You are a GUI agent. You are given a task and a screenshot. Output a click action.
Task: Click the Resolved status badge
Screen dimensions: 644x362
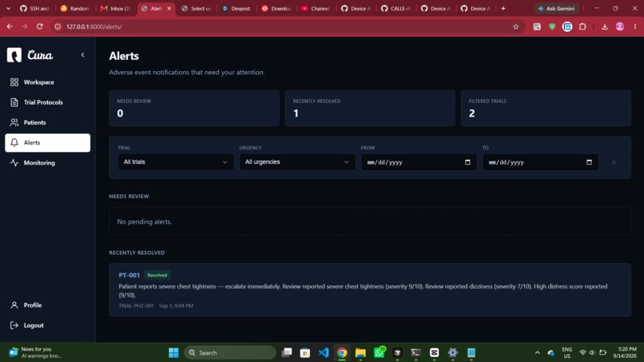(x=157, y=275)
